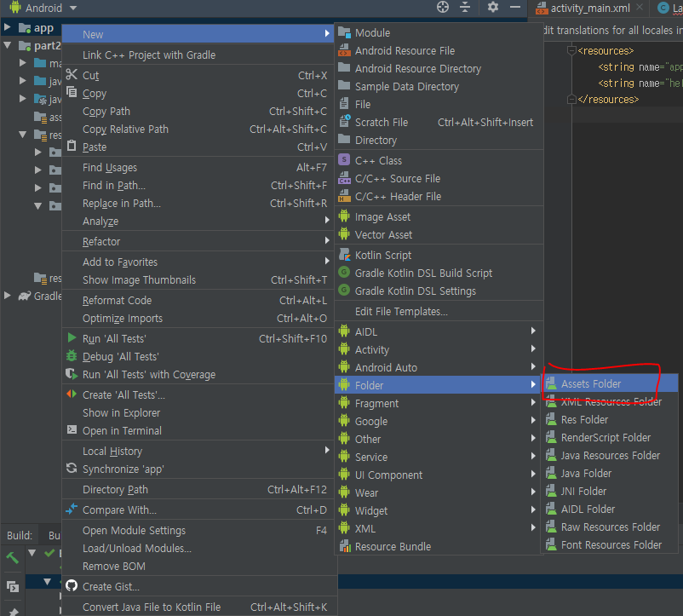Choose Optimize Imports entry
Viewport: 683px width, 616px height.
click(198, 318)
